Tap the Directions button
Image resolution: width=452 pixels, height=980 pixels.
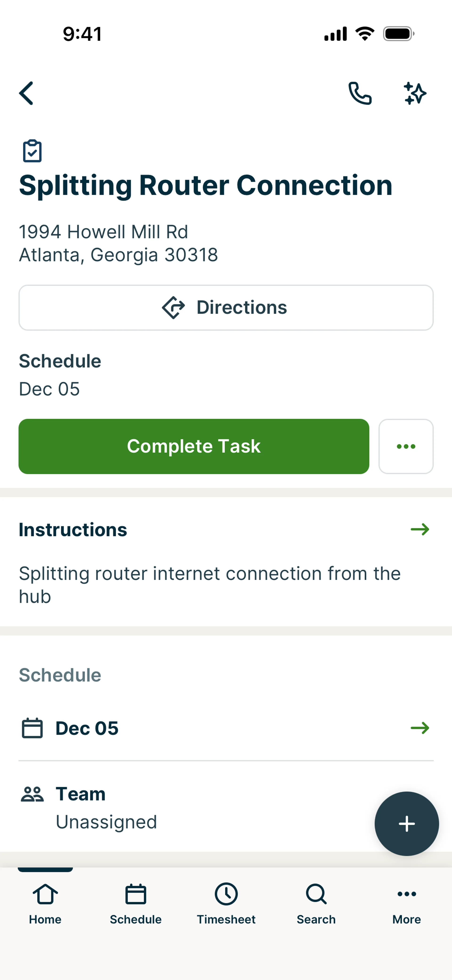tap(226, 307)
